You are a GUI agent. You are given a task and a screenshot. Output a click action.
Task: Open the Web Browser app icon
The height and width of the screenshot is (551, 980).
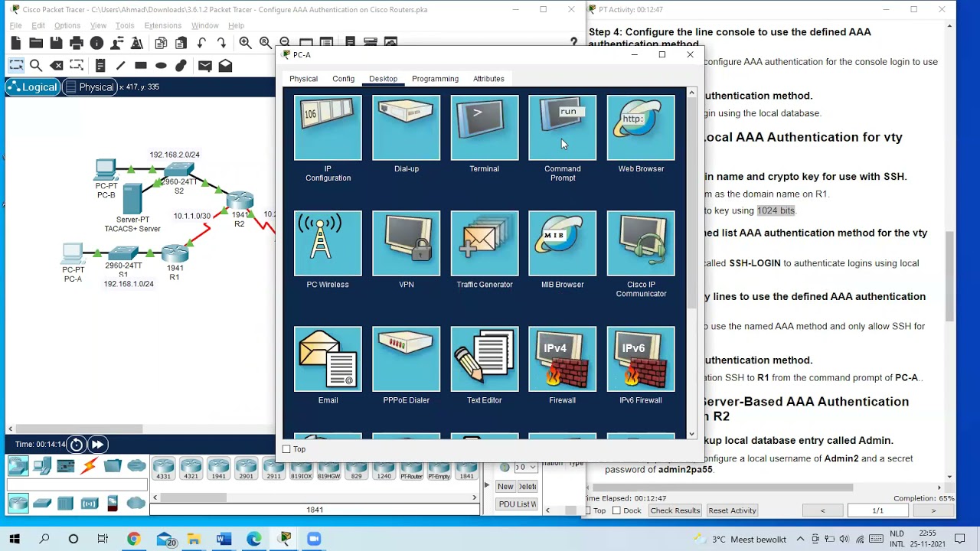(x=641, y=128)
